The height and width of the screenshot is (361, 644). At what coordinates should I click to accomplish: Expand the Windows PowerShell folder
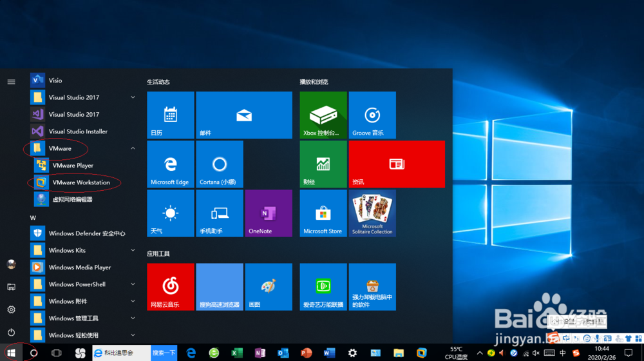[82, 284]
